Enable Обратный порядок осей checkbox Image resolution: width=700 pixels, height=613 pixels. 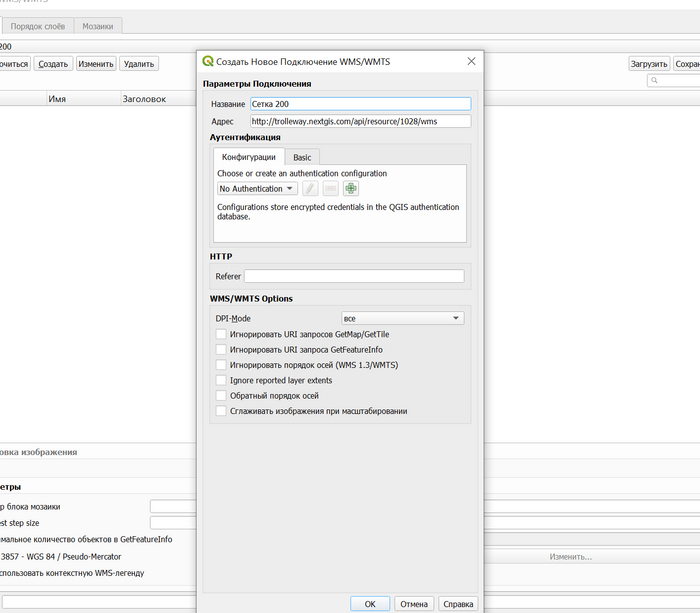[x=221, y=396]
